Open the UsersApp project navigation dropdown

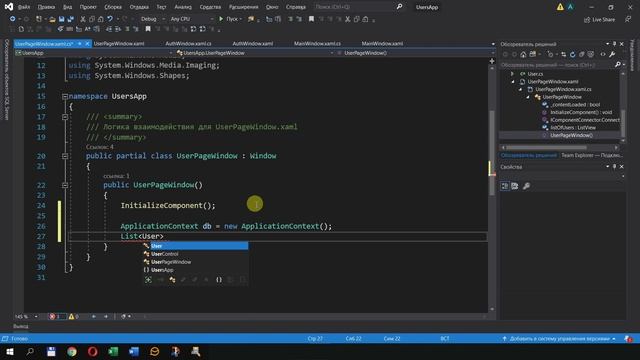click(94, 53)
